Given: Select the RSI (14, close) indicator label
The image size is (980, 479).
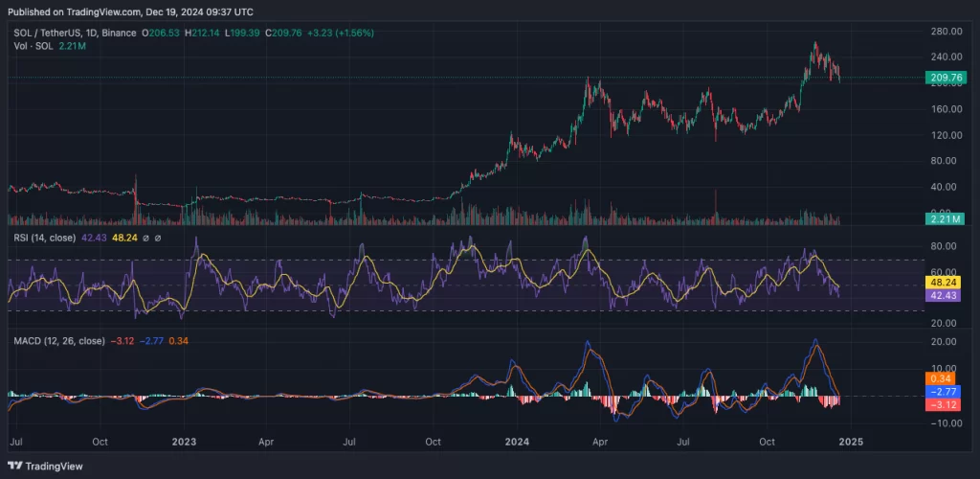Looking at the screenshot, I should (x=44, y=238).
